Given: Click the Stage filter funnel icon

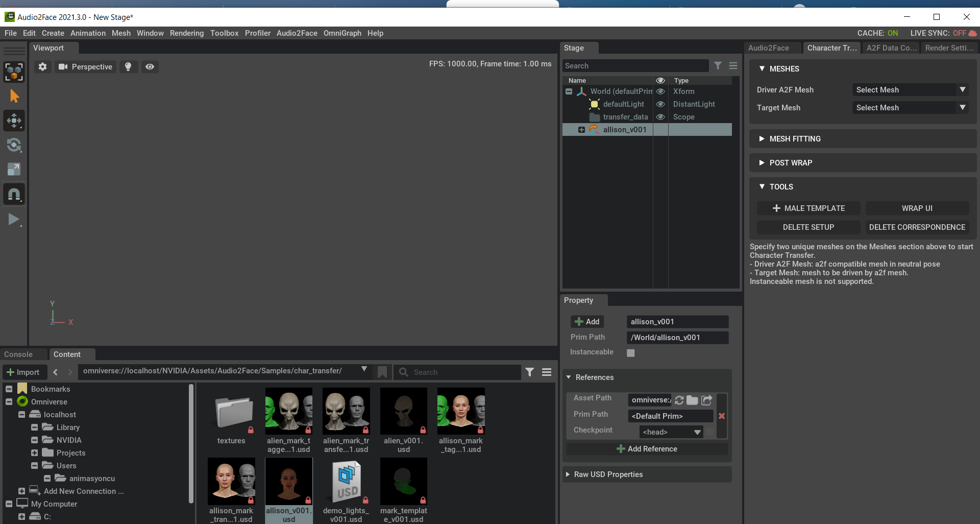Looking at the screenshot, I should pos(718,65).
